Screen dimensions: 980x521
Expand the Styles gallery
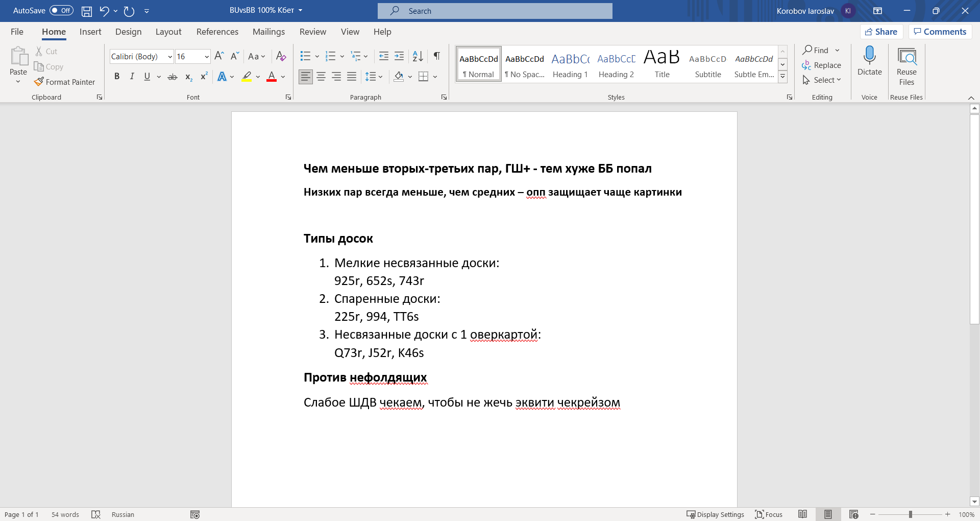coord(782,77)
